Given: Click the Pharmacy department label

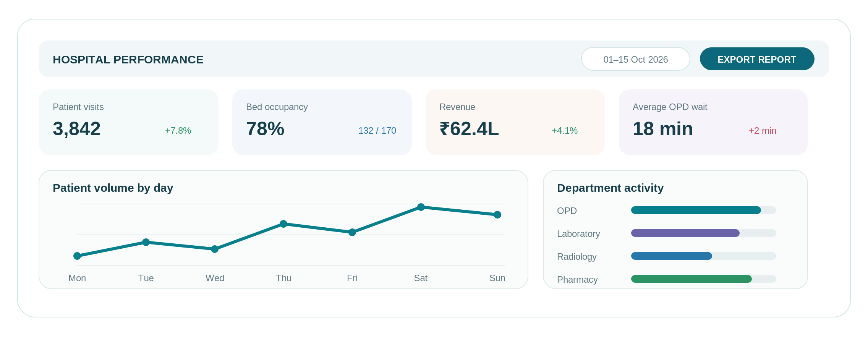Looking at the screenshot, I should 577,280.
